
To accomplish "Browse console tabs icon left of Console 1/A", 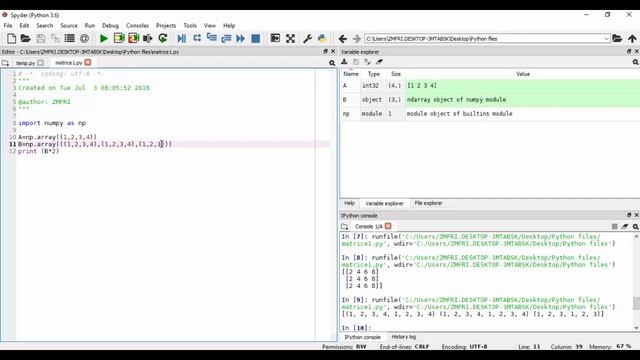I will click(344, 226).
